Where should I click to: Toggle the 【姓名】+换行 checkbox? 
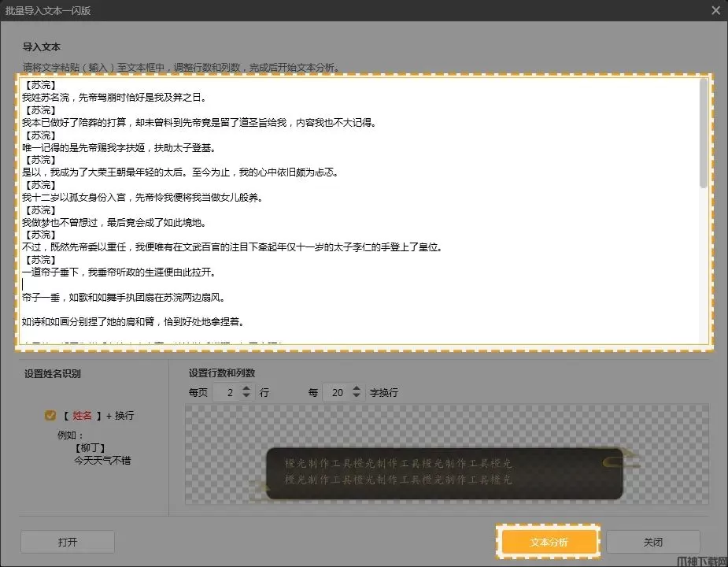point(50,415)
